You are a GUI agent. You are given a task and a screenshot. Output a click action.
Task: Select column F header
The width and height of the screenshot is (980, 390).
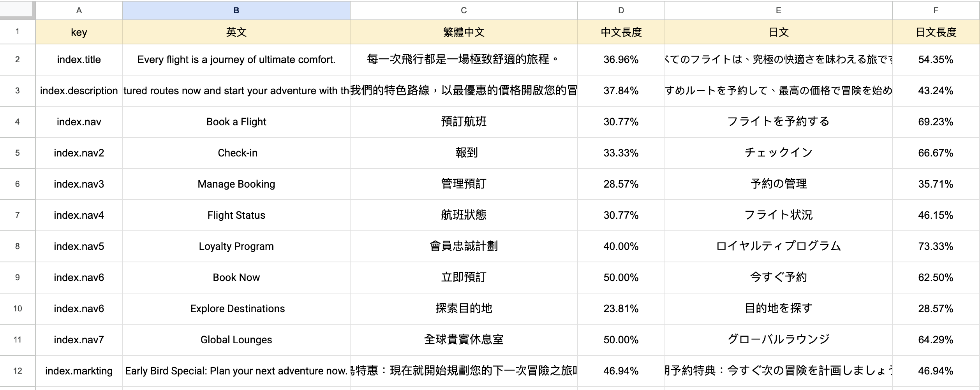pos(936,11)
